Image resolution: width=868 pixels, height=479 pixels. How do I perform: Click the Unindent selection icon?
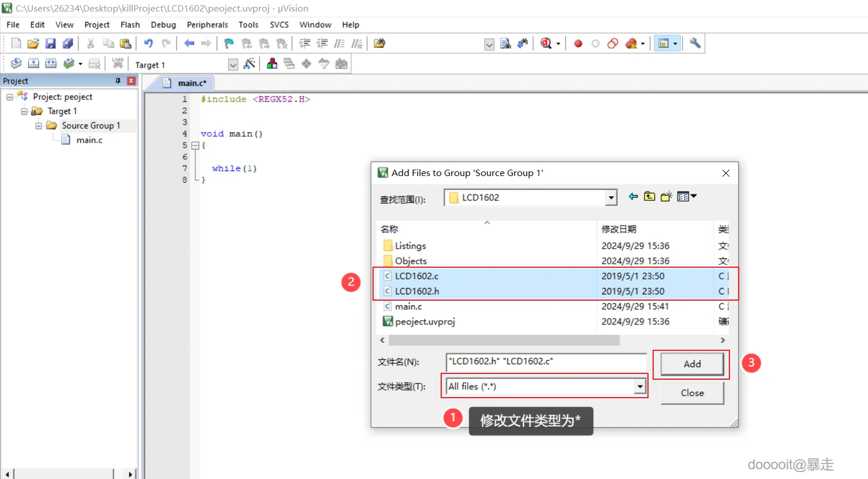tap(322, 43)
